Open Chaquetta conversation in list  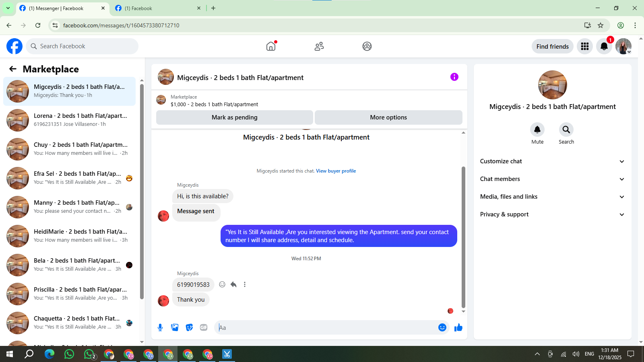tap(69, 323)
